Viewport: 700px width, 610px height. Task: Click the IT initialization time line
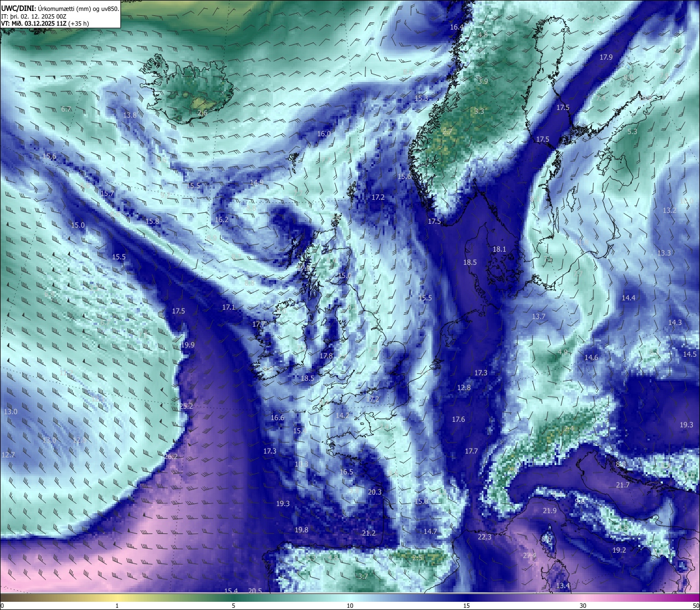pos(34,16)
